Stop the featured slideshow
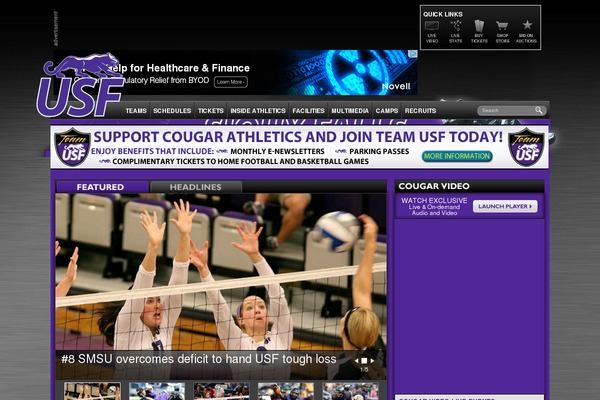The width and height of the screenshot is (600, 400). 364,361
